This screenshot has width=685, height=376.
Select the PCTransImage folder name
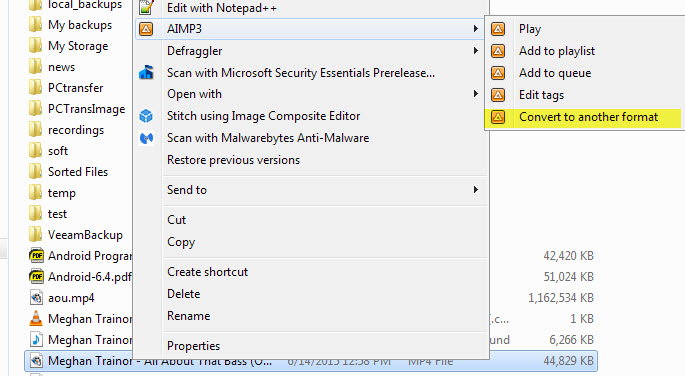(x=86, y=109)
